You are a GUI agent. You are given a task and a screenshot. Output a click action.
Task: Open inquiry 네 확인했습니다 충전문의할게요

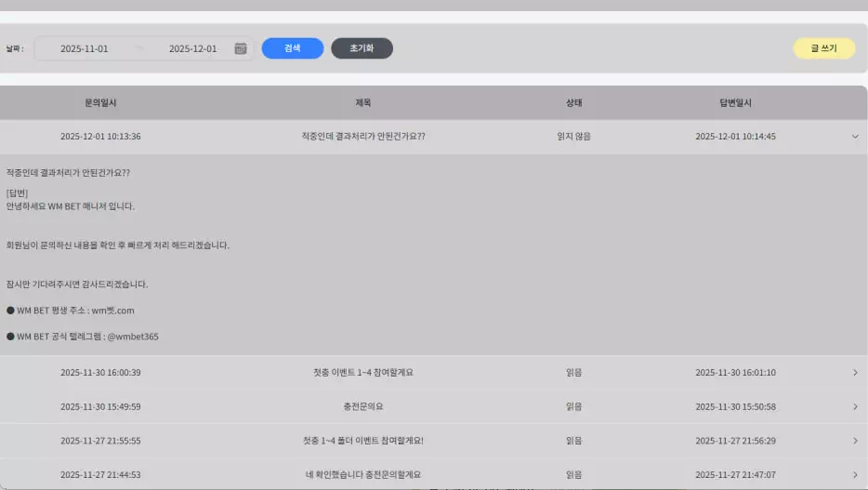(x=363, y=475)
